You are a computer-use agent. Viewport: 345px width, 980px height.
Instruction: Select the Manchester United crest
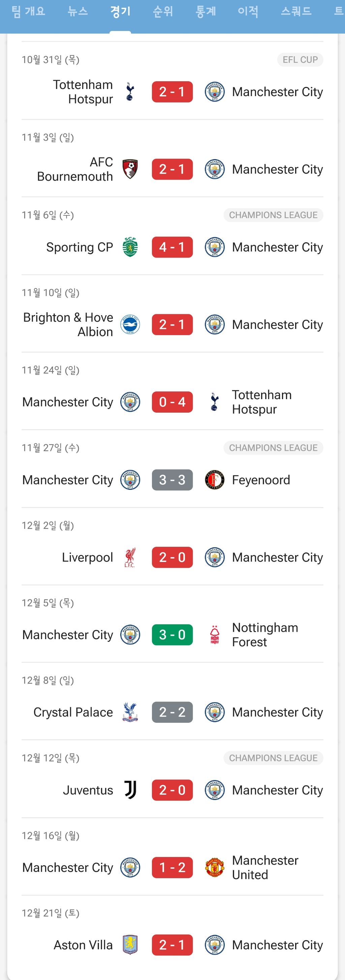[x=215, y=867]
